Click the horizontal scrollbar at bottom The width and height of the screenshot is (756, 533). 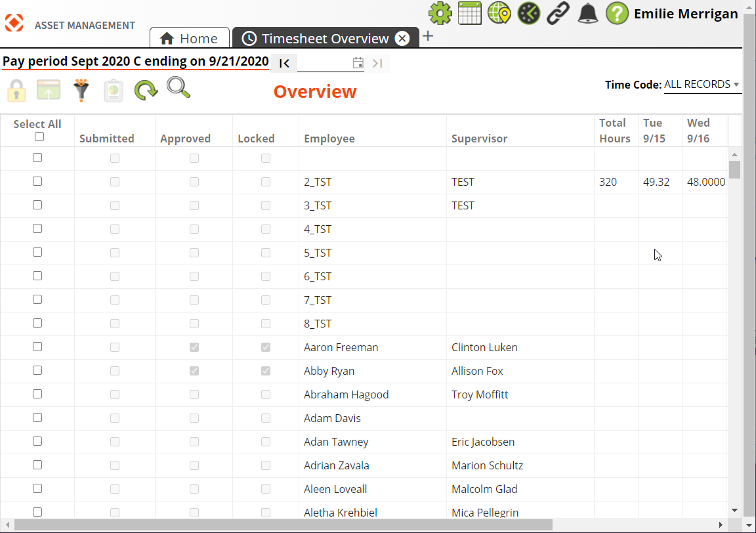coord(282,524)
